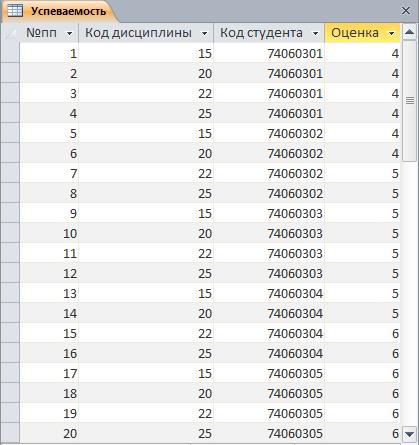419x445 pixels.
Task: Click Оценка cell in row 15
Action: [362, 333]
